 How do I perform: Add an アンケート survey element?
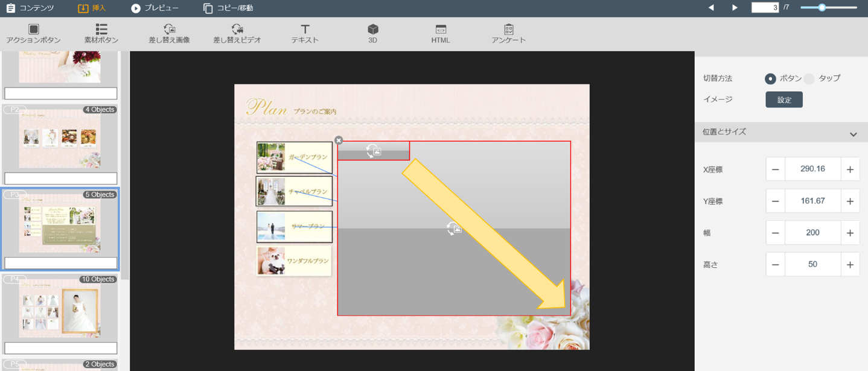pyautogui.click(x=508, y=33)
